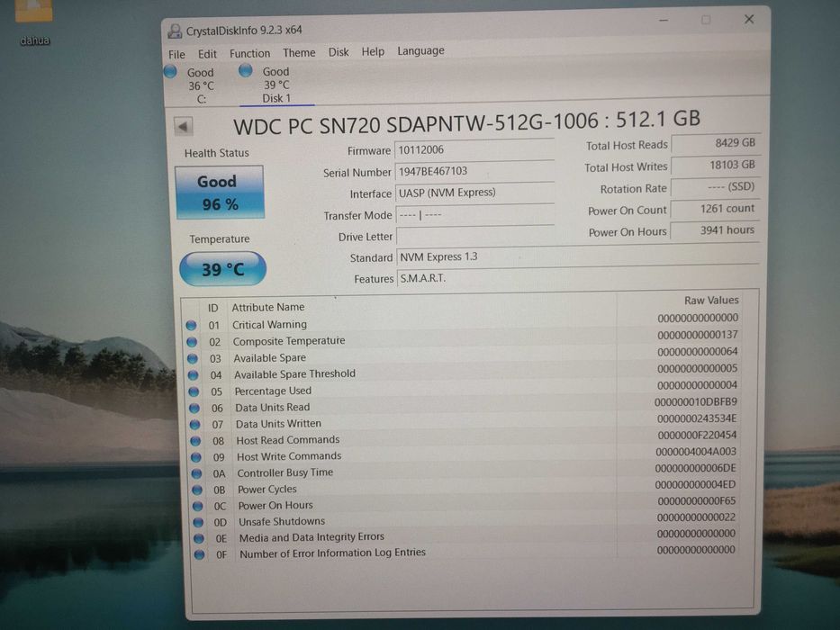Viewport: 840px width, 630px height.
Task: Click the CrystalDiskInfo title bar icon
Action: point(175,31)
